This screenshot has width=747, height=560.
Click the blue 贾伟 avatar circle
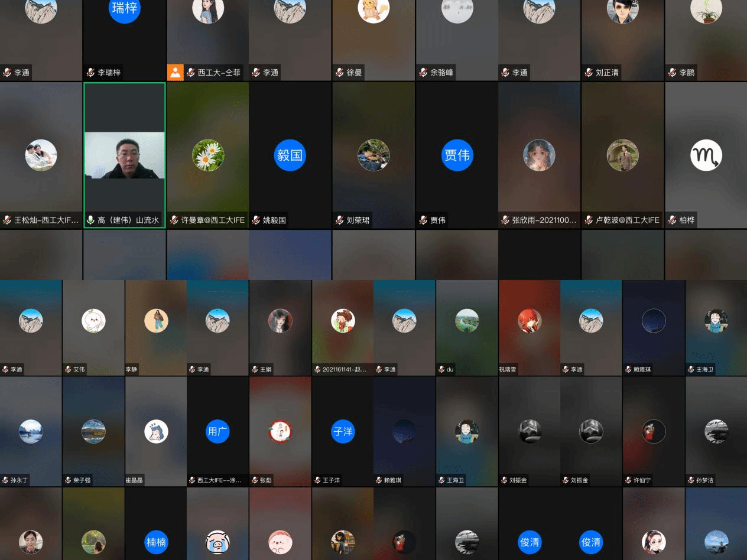click(457, 155)
